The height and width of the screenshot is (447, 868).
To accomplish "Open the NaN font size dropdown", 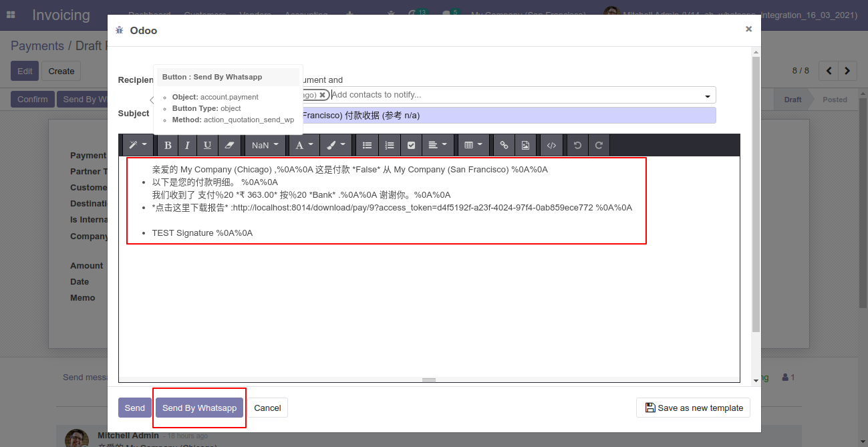I will coord(265,145).
